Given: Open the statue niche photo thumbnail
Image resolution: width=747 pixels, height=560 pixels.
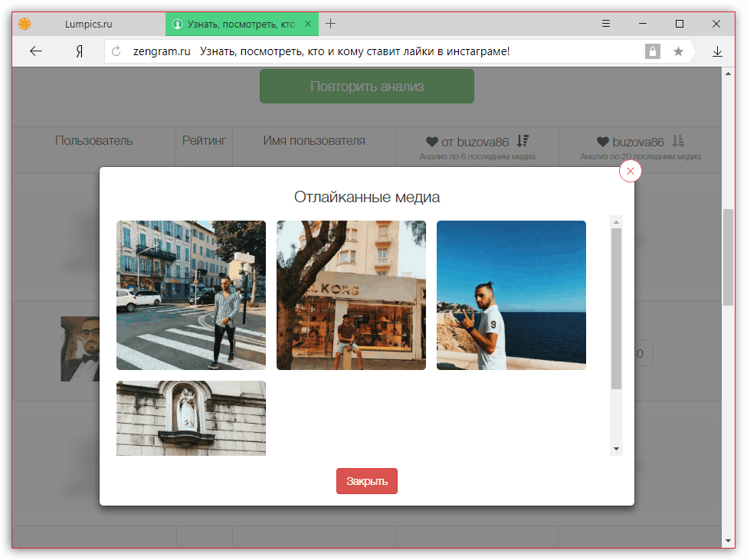Looking at the screenshot, I should click(x=191, y=418).
